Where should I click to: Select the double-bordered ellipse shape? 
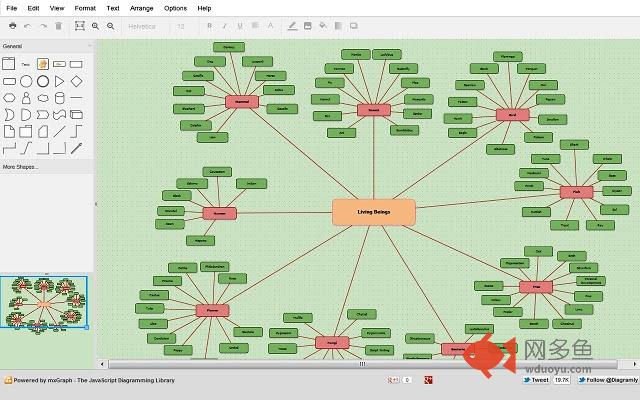[x=43, y=81]
